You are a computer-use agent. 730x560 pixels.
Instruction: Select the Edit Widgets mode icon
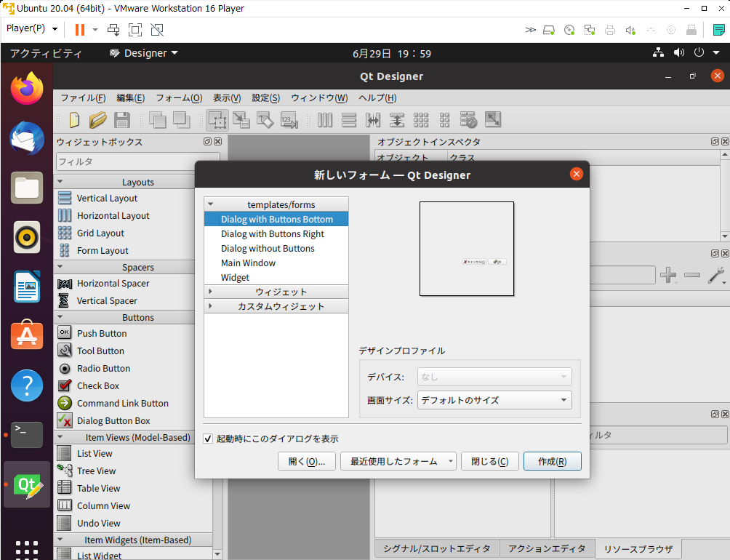(x=217, y=120)
